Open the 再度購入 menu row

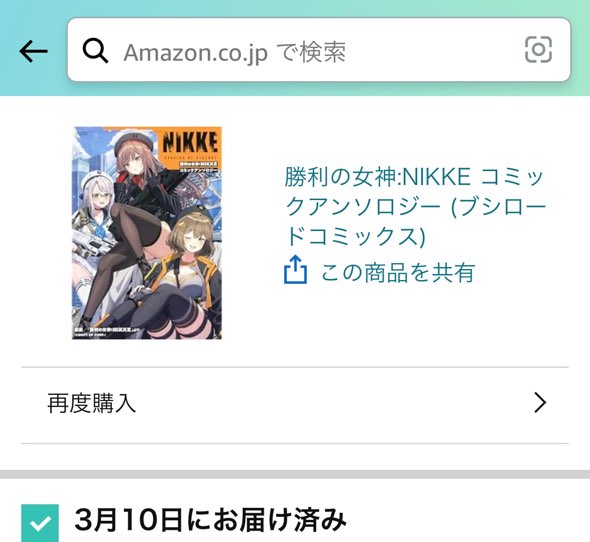point(295,403)
